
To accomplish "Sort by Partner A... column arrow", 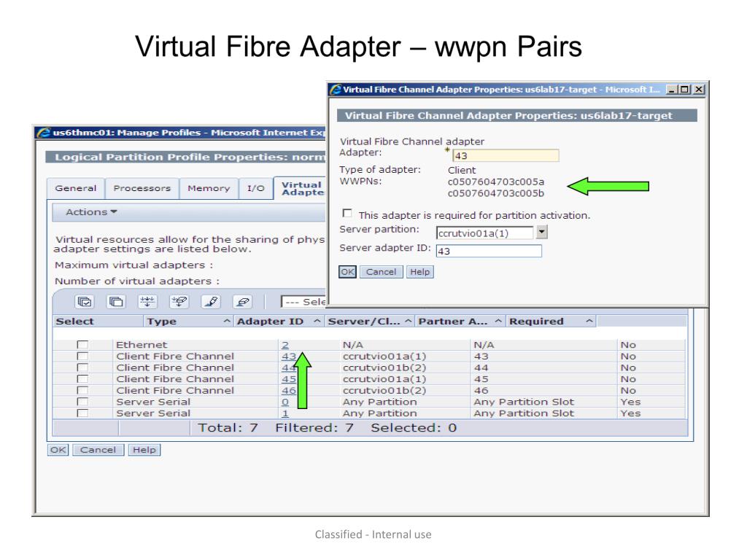I will point(498,322).
